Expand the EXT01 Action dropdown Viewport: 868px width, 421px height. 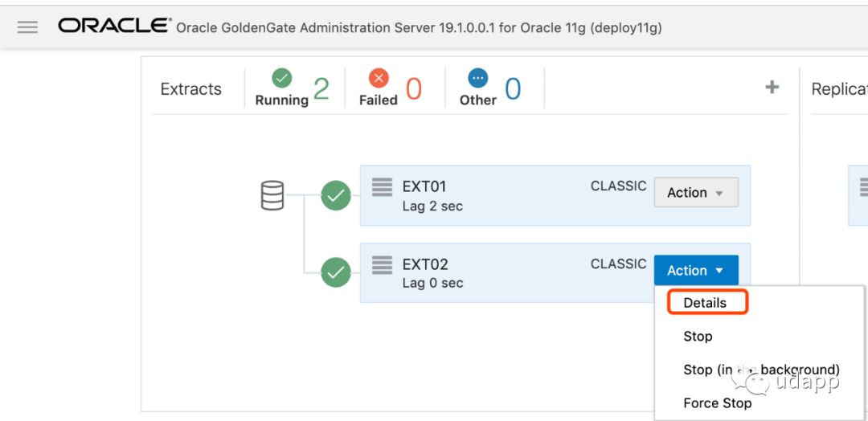[695, 193]
